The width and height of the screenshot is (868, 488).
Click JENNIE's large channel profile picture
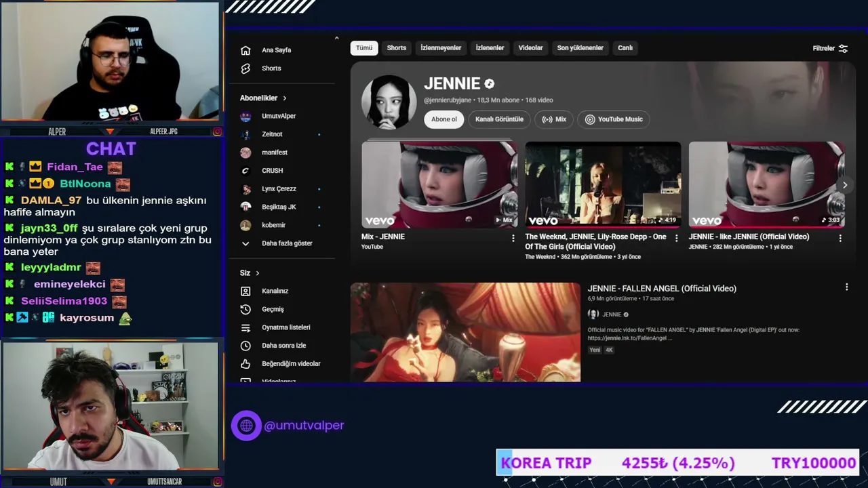(389, 102)
